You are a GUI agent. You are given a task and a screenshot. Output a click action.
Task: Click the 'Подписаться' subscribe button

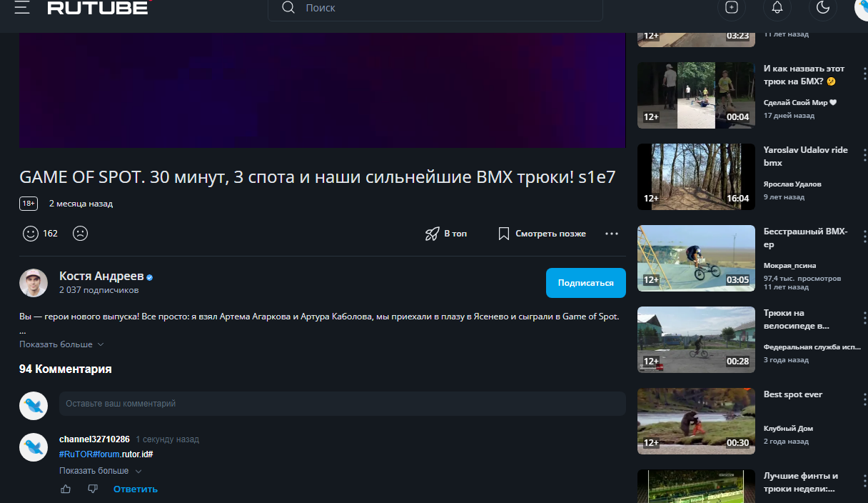[x=586, y=283]
